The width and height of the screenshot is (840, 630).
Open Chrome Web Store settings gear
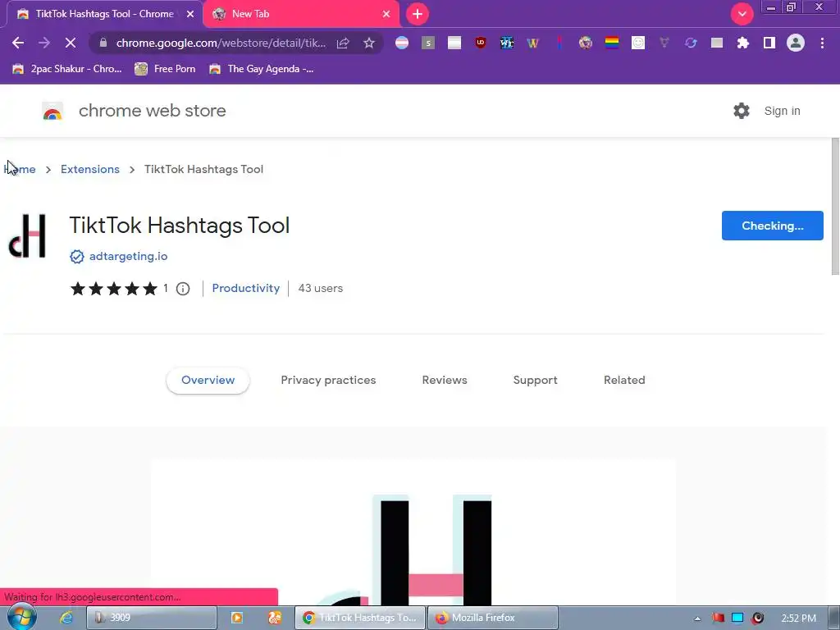[x=742, y=111]
